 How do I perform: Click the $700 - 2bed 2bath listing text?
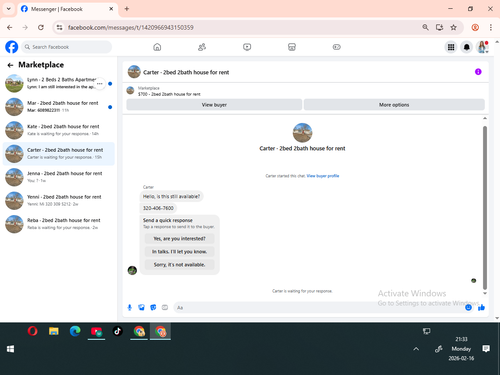tap(169, 94)
